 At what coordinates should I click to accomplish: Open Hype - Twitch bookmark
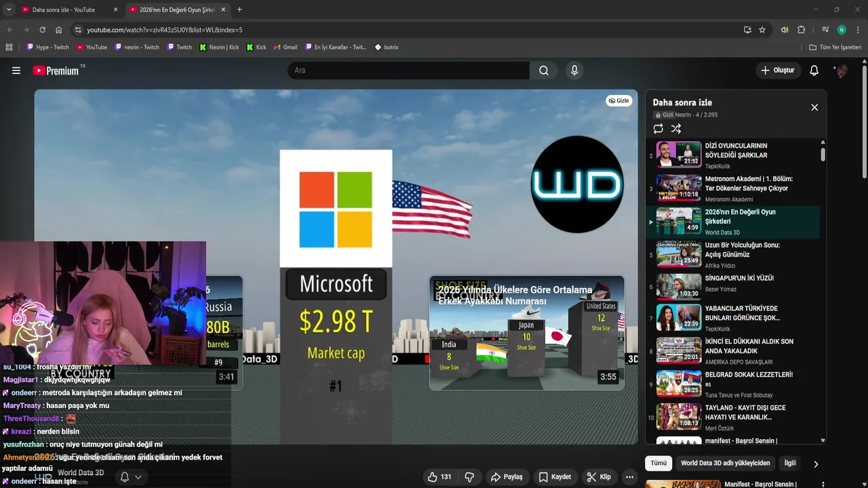pyautogui.click(x=47, y=47)
